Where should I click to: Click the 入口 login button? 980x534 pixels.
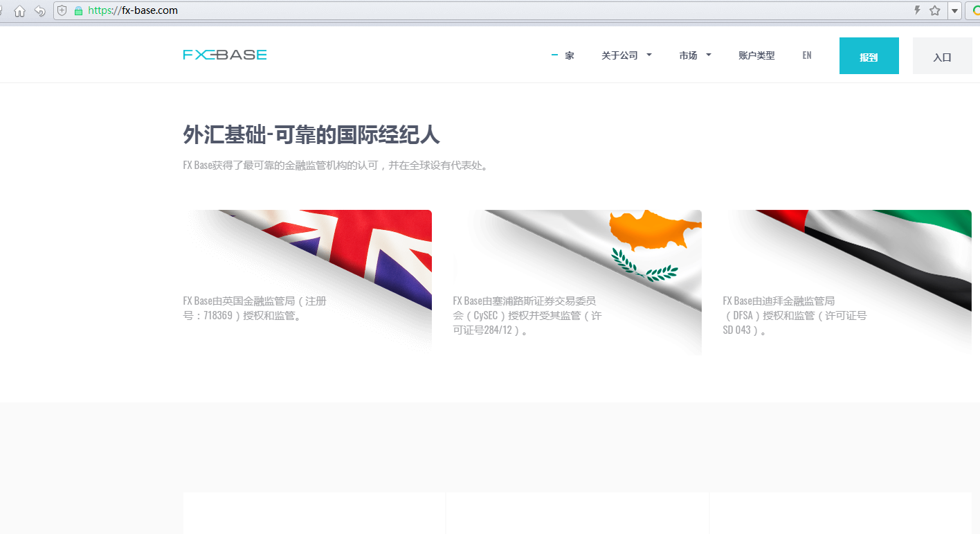point(943,55)
